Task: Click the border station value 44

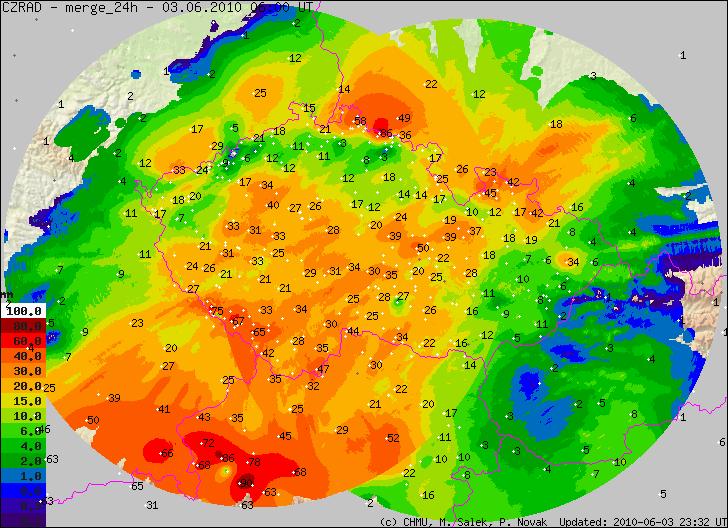Action: point(353,331)
